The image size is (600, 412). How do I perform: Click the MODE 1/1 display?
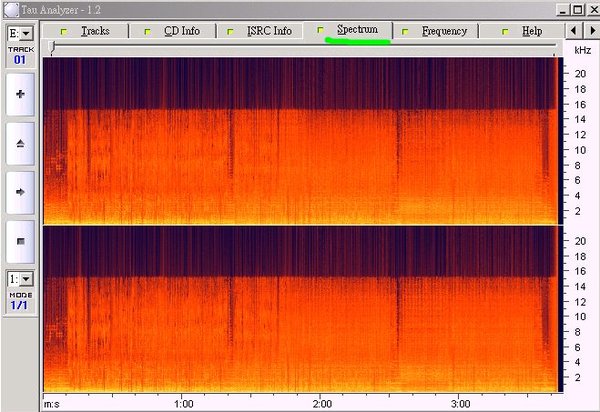[x=19, y=305]
